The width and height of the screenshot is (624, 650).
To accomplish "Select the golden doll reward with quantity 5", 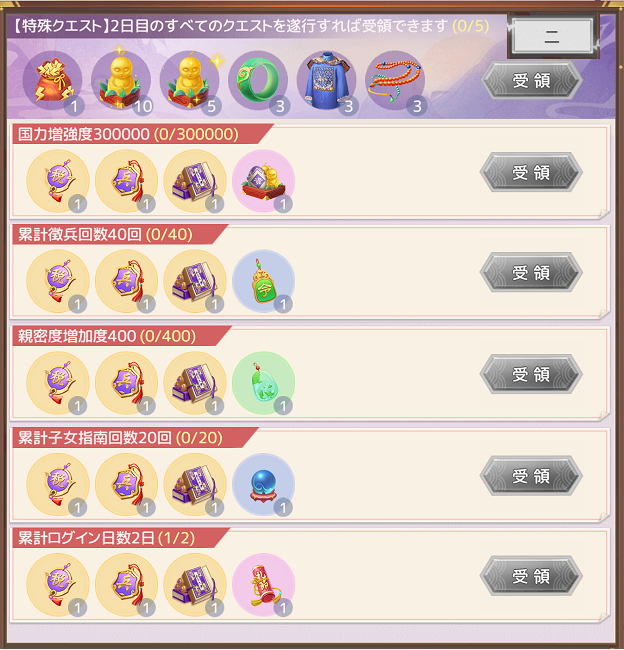I will 189,81.
